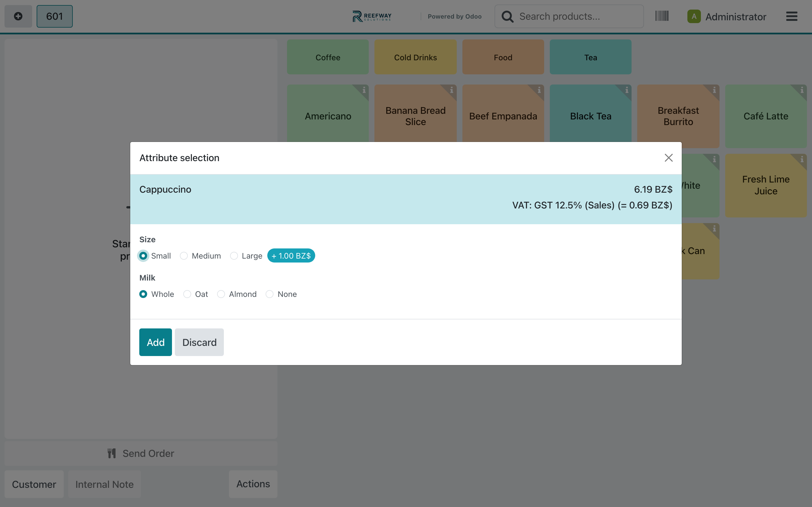This screenshot has width=812, height=507.
Task: Click the info icon on Fresh Lime Juice
Action: [x=802, y=159]
